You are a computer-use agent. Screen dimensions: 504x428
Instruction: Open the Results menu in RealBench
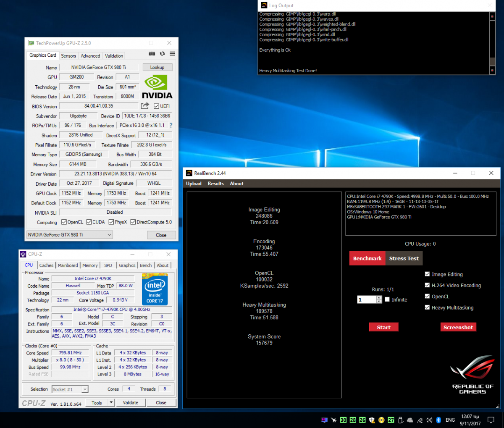(215, 184)
